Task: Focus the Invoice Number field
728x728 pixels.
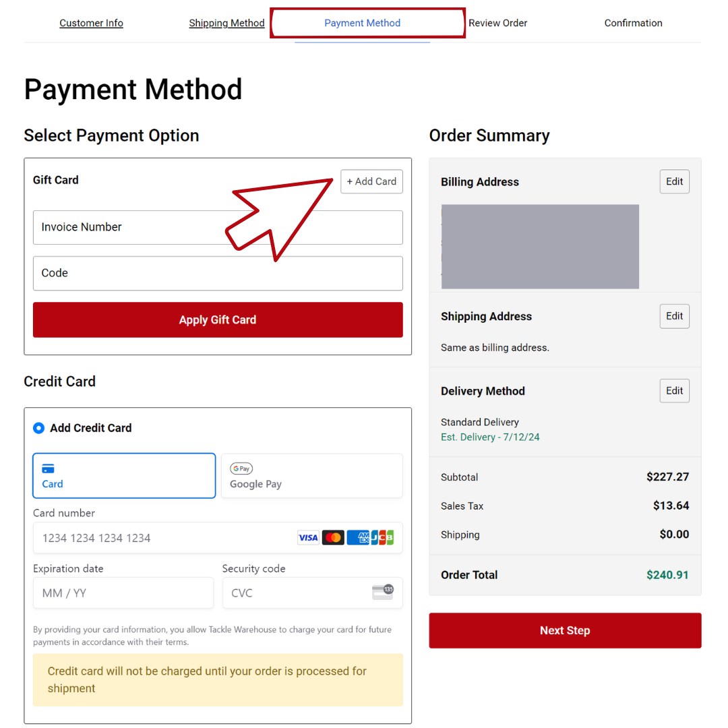Action: coord(218,228)
